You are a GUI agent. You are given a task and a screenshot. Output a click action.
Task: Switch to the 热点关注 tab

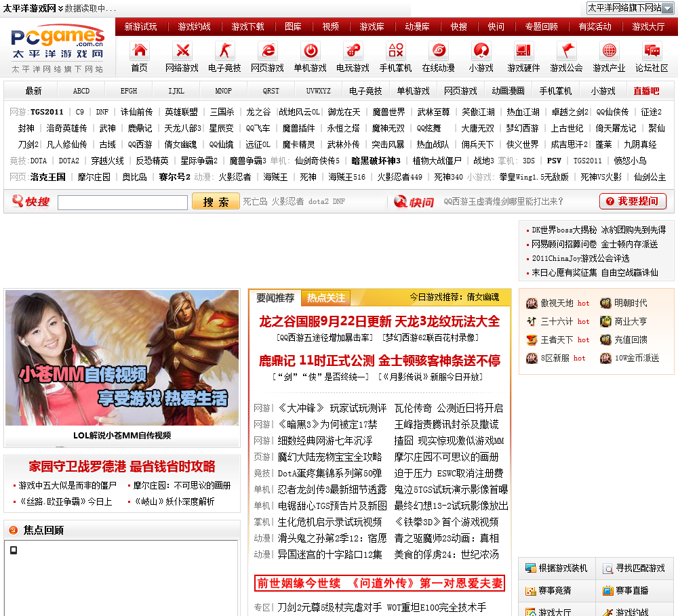point(325,298)
